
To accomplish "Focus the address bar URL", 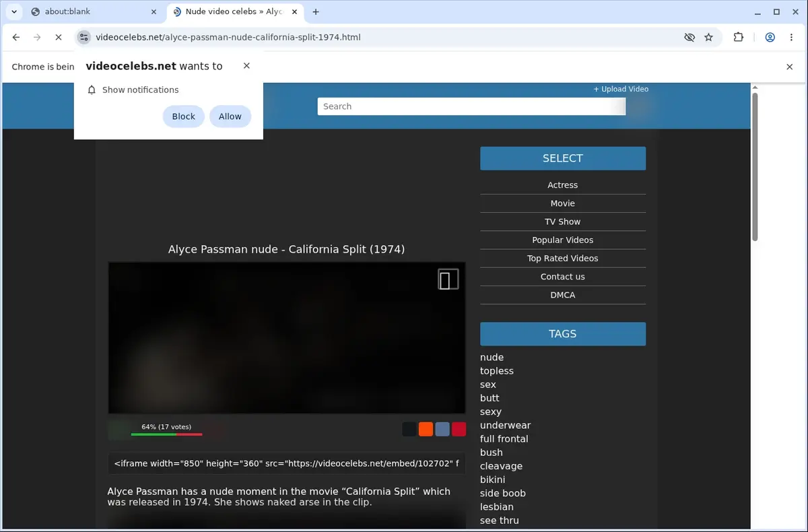I will pos(228,38).
